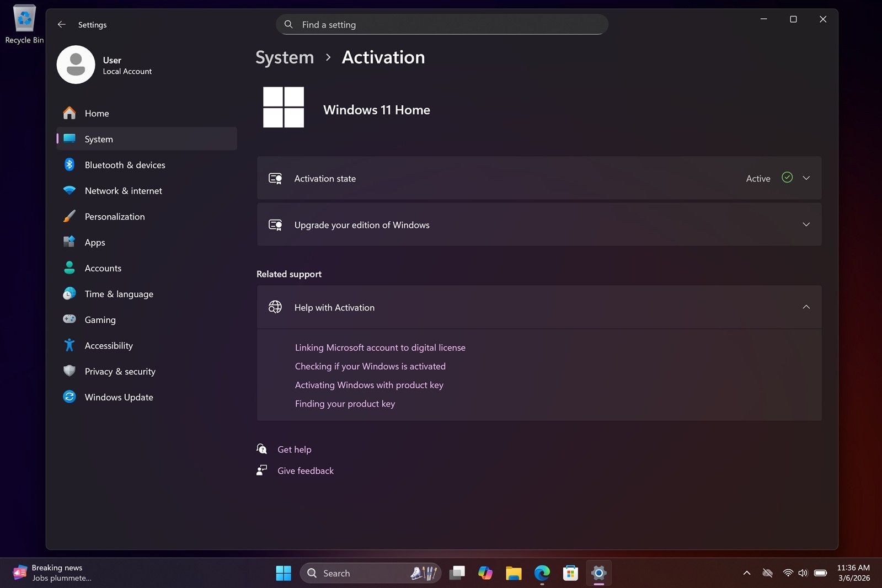The image size is (882, 588).
Task: Switch to Personalization settings
Action: tap(147, 217)
